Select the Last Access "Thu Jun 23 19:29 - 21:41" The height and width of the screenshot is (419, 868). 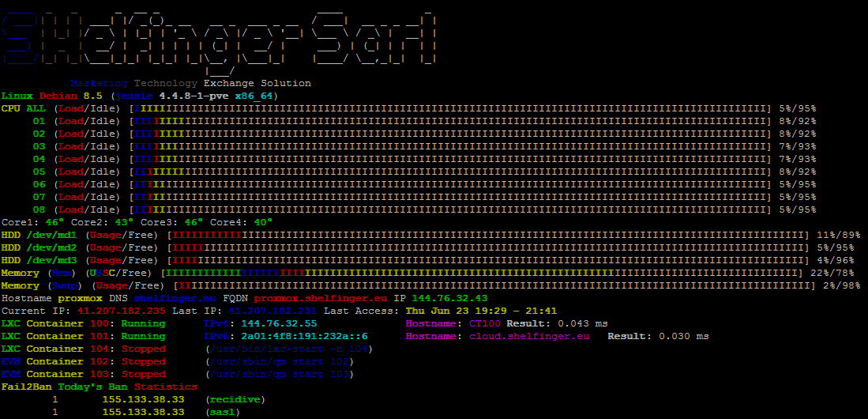click(481, 311)
